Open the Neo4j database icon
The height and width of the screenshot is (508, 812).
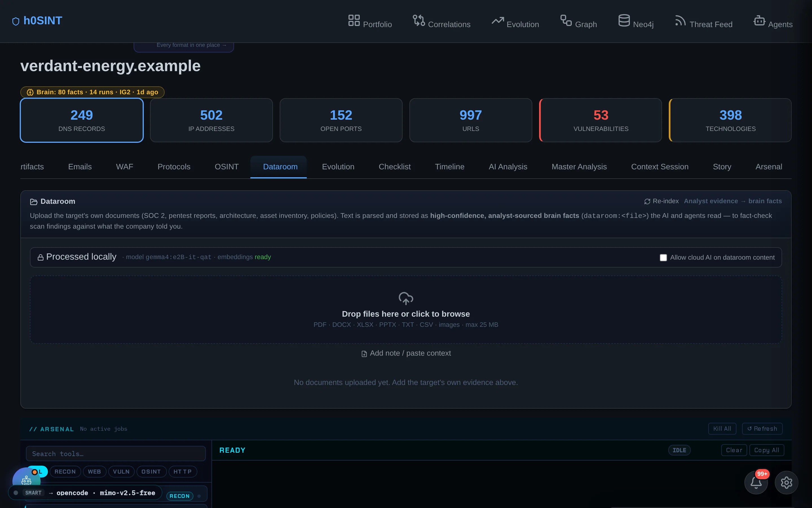click(x=624, y=20)
